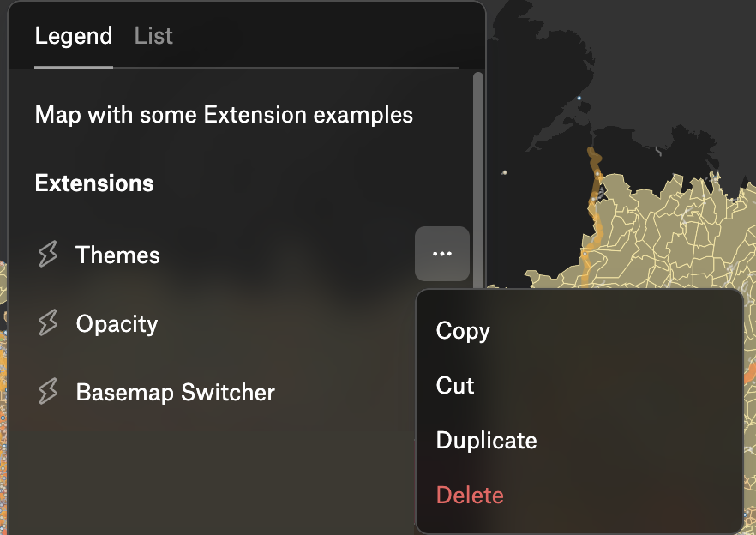Click the three-dots more options button
This screenshot has width=756, height=535.
(442, 254)
